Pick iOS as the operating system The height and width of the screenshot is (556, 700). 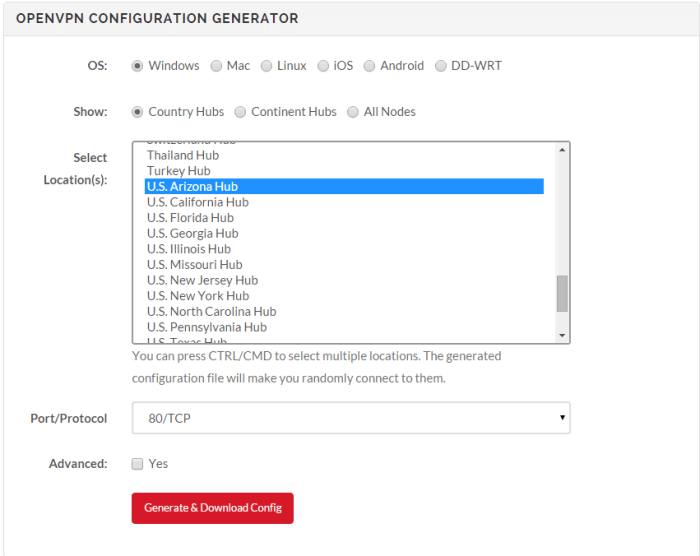323,66
